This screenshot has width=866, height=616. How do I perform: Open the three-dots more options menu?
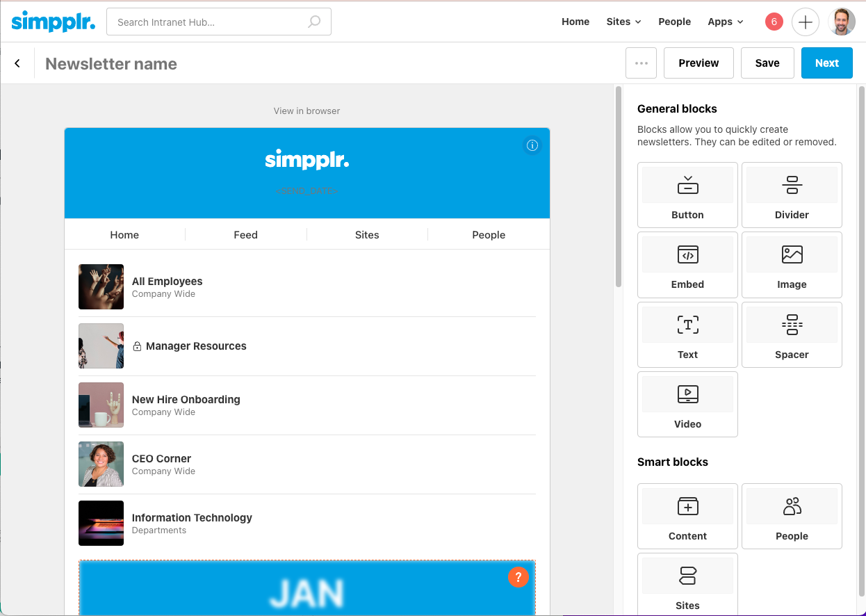[641, 63]
